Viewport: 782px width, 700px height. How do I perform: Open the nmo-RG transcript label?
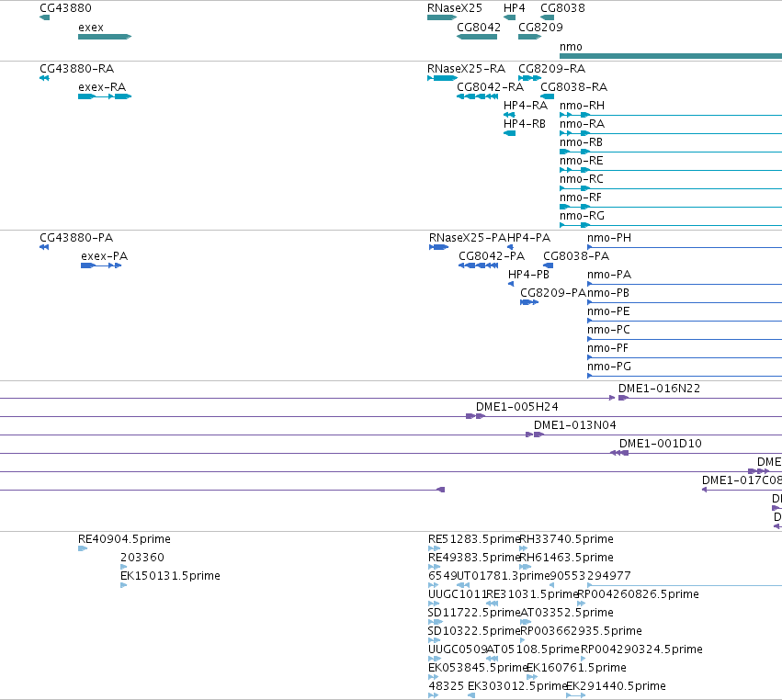click(582, 217)
